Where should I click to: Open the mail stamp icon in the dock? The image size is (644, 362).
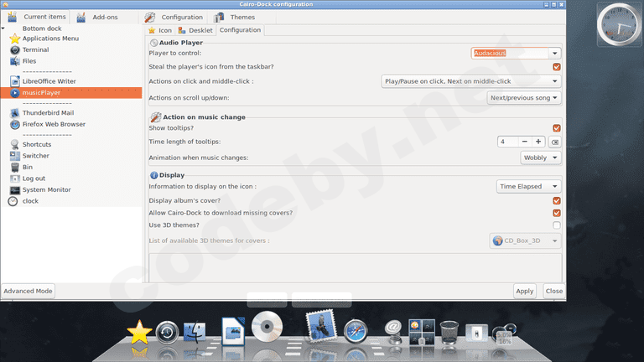(321, 326)
